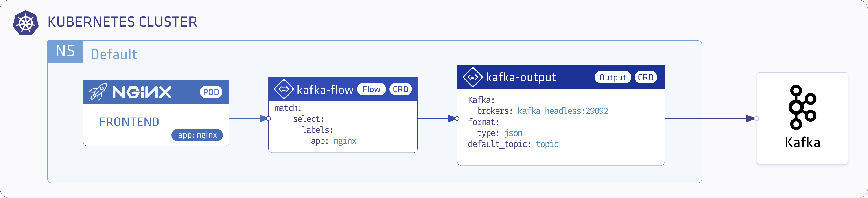The width and height of the screenshot is (868, 198).
Task: Click the CRD badge on kafka-flow
Action: (x=400, y=89)
